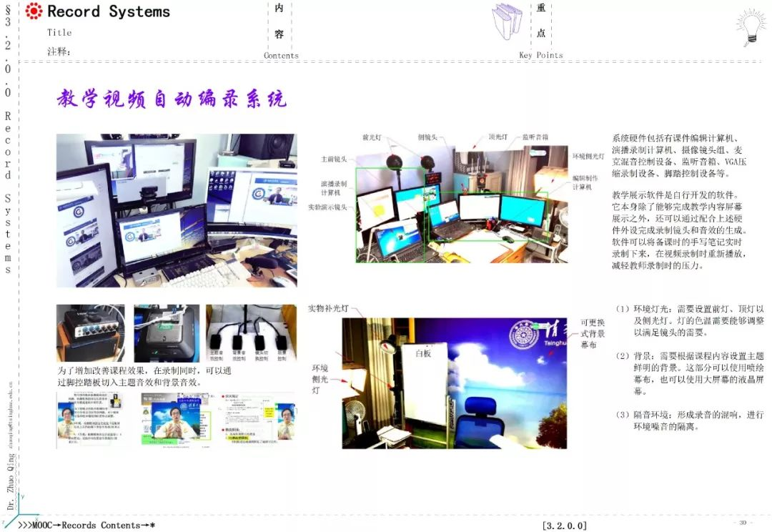Click the Key Points label

pos(540,55)
